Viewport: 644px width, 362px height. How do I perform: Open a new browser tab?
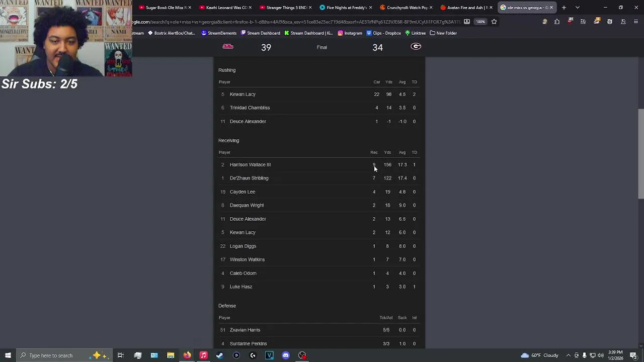(564, 8)
